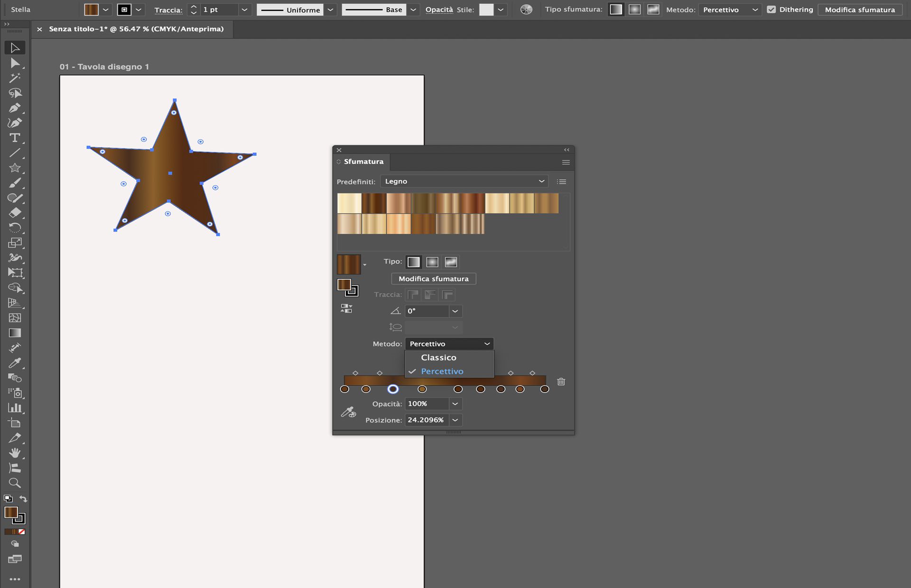Switch gradient type to radial
Image resolution: width=911 pixels, height=588 pixels.
click(x=432, y=262)
